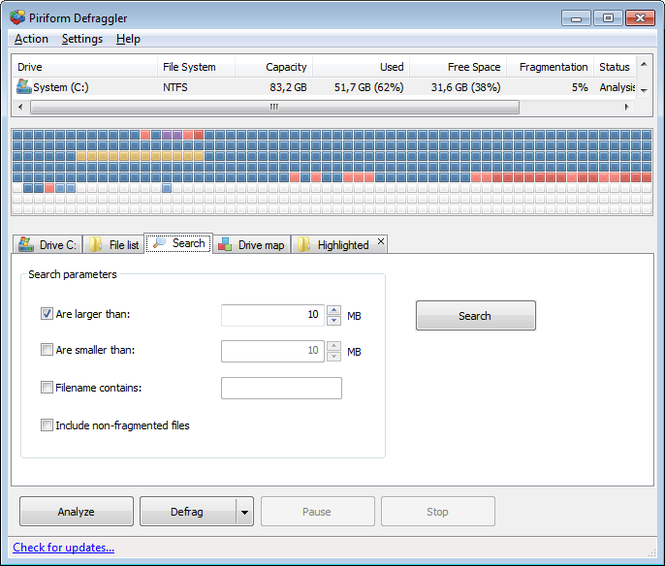Click the larger than size input field
Screen dimensions: 665x566
[273, 315]
